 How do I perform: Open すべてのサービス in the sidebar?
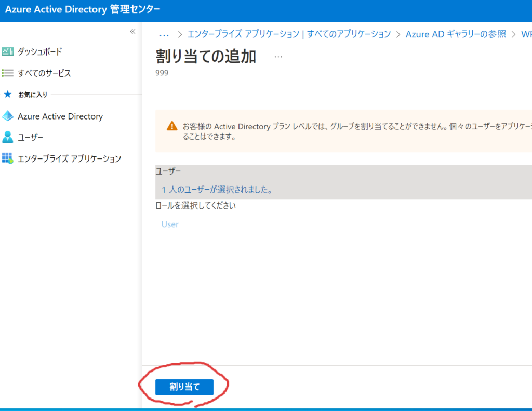click(45, 73)
